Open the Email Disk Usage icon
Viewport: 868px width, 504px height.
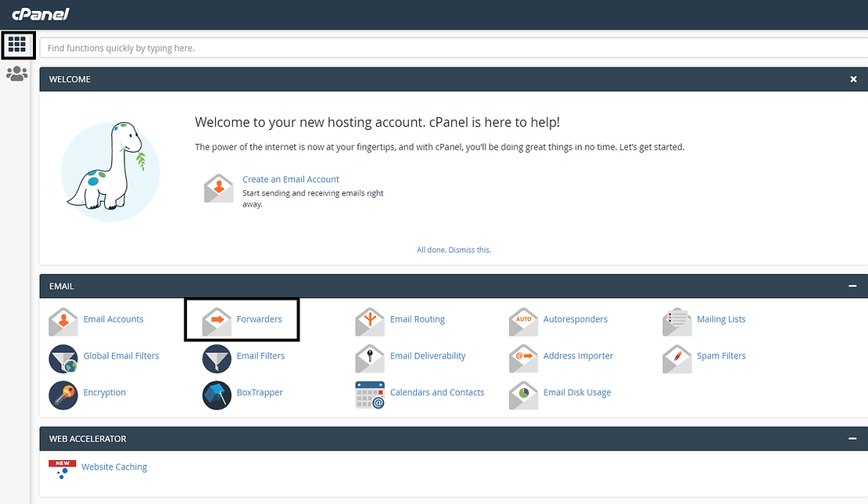point(523,394)
